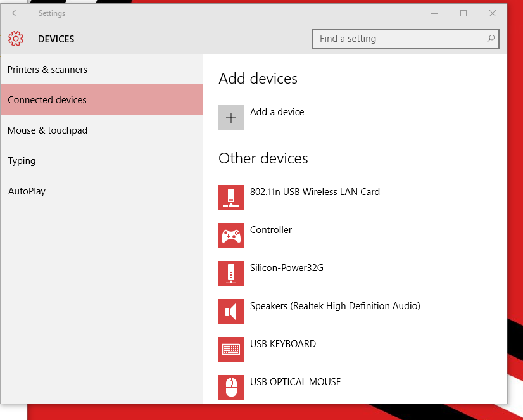Viewport: 523px width, 420px height.
Task: Click the Controller device entry
Action: click(x=271, y=230)
